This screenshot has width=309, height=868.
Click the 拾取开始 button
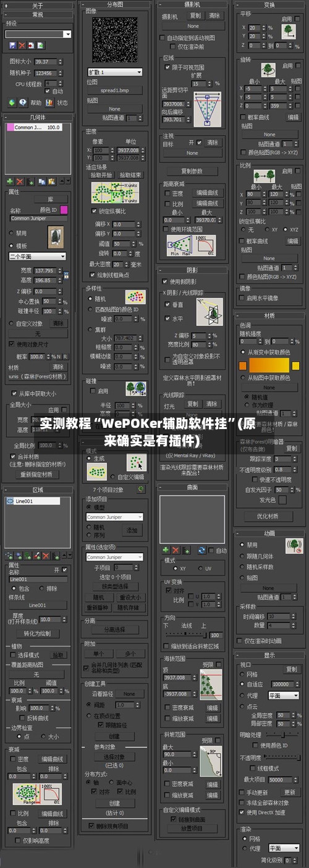100,175
